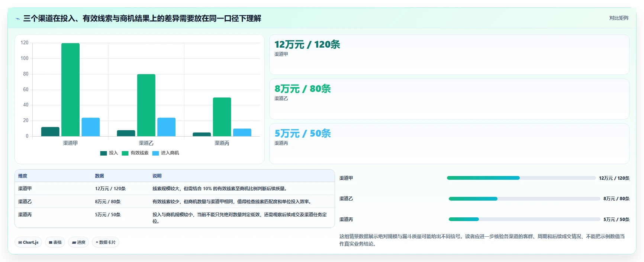Click the 渠道甲 label beside its progress bar

(346, 178)
